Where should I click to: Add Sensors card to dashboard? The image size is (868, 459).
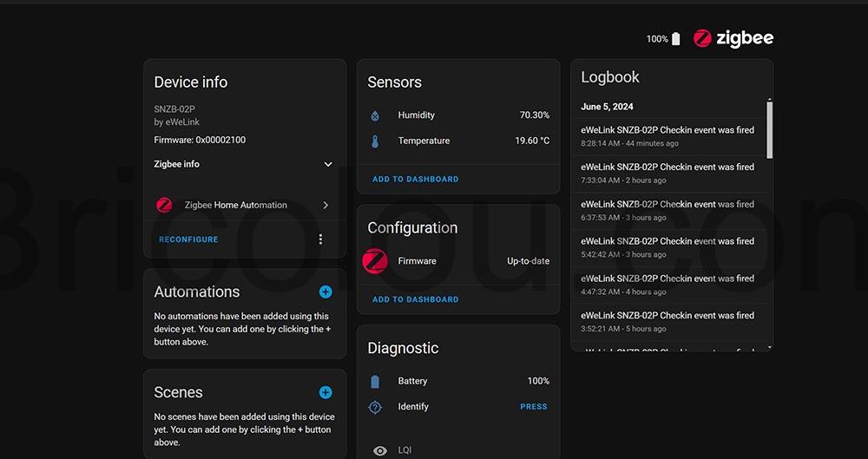pos(415,180)
